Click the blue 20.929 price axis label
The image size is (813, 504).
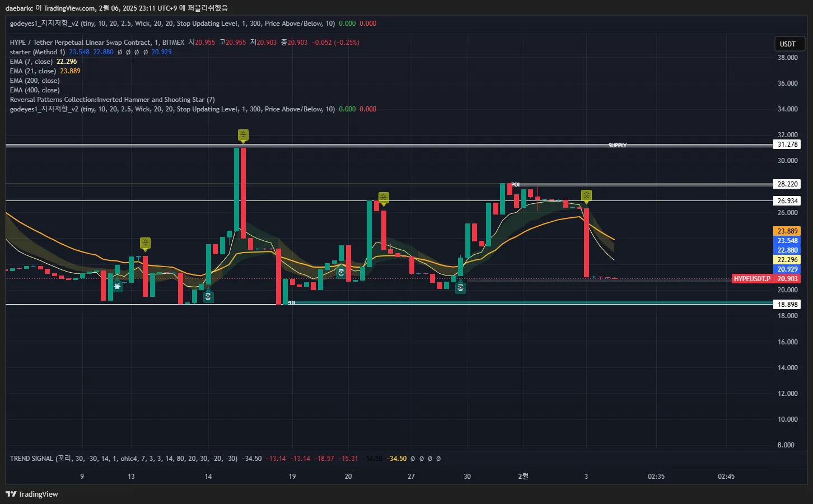pyautogui.click(x=787, y=269)
